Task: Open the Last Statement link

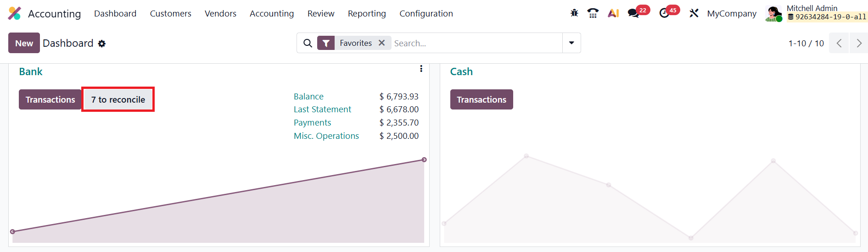Action: pyautogui.click(x=322, y=110)
